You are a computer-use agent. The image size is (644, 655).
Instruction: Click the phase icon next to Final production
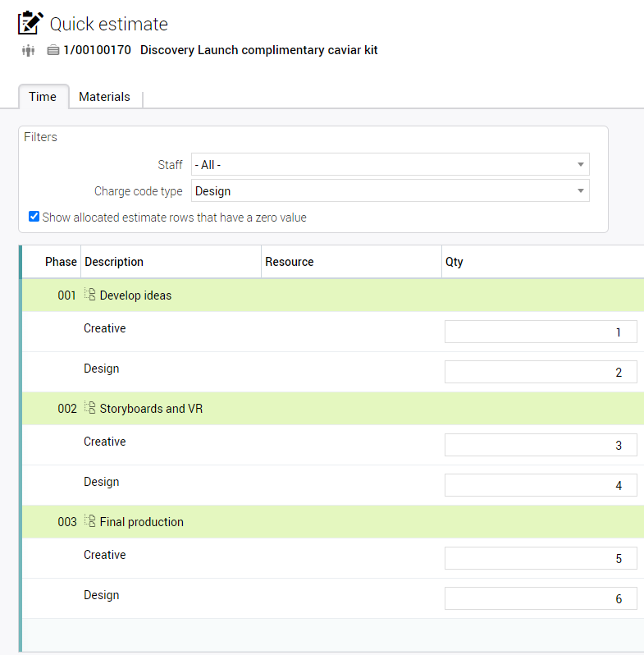(x=90, y=521)
